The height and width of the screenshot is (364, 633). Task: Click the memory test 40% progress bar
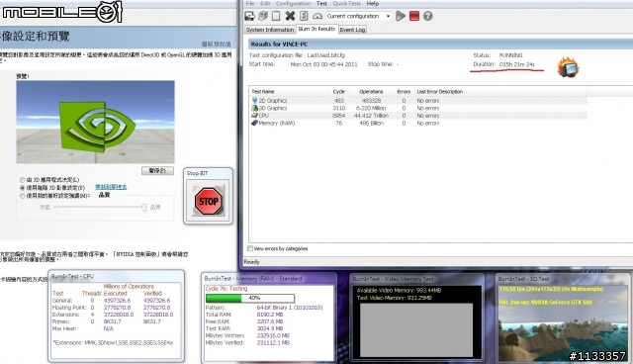click(250, 298)
